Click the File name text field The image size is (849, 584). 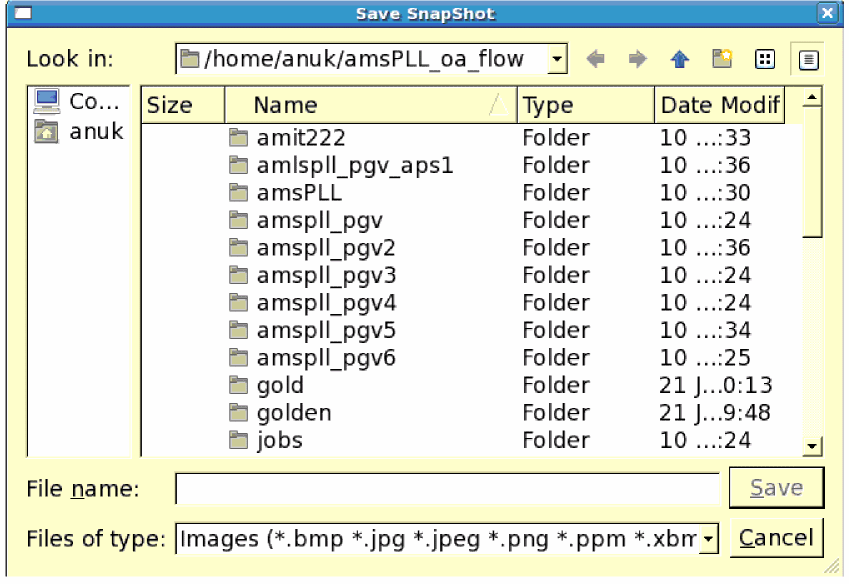(x=446, y=489)
